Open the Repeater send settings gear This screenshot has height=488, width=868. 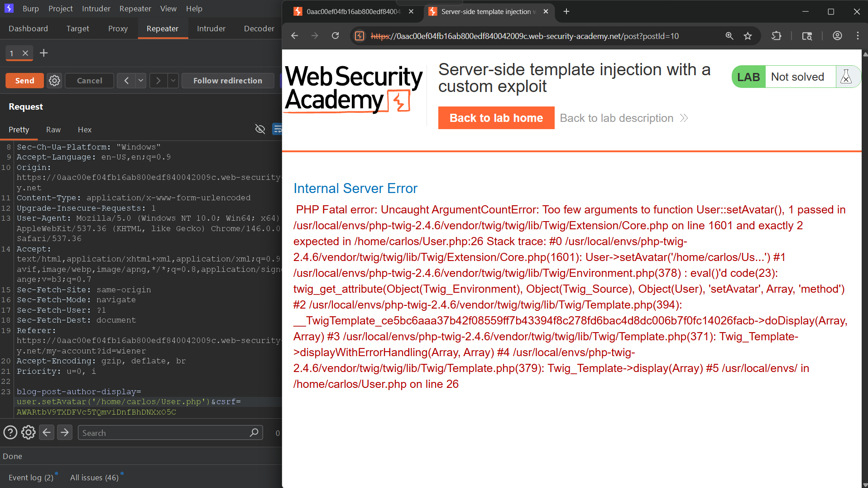pos(54,81)
